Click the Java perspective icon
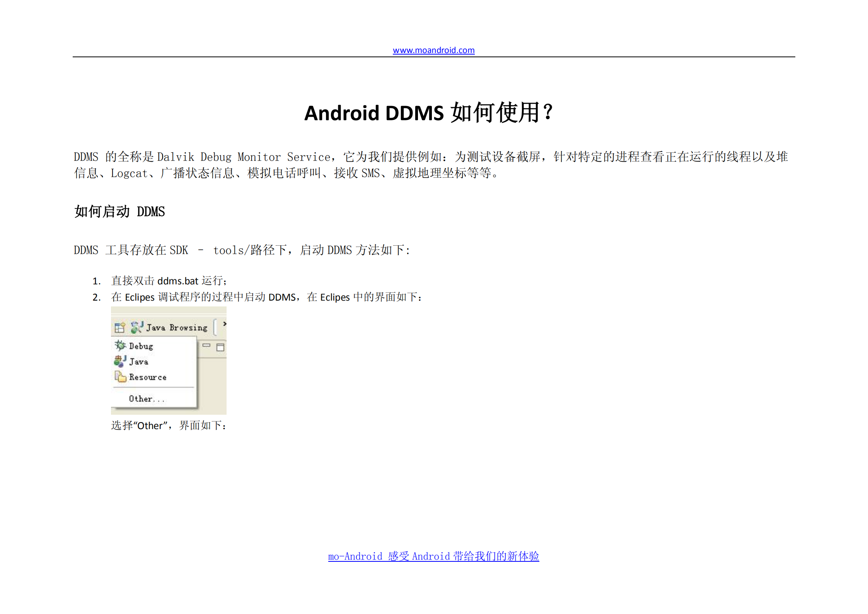The width and height of the screenshot is (868, 614). pyautogui.click(x=119, y=361)
